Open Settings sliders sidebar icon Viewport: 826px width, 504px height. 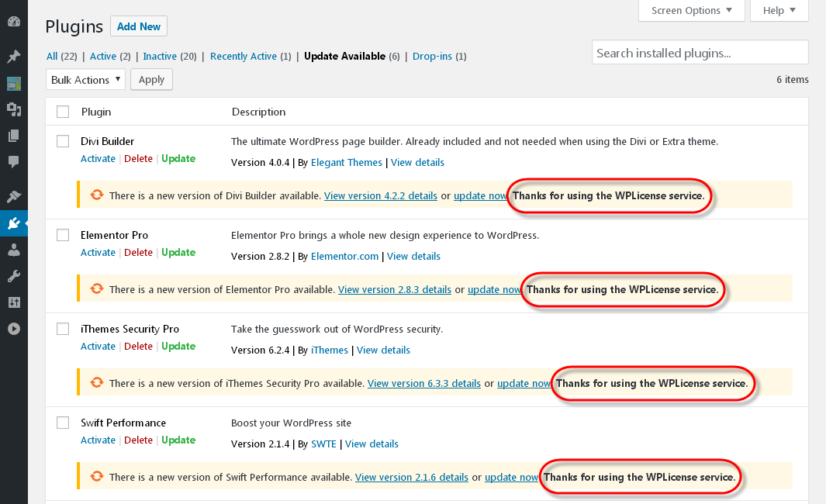coord(14,302)
